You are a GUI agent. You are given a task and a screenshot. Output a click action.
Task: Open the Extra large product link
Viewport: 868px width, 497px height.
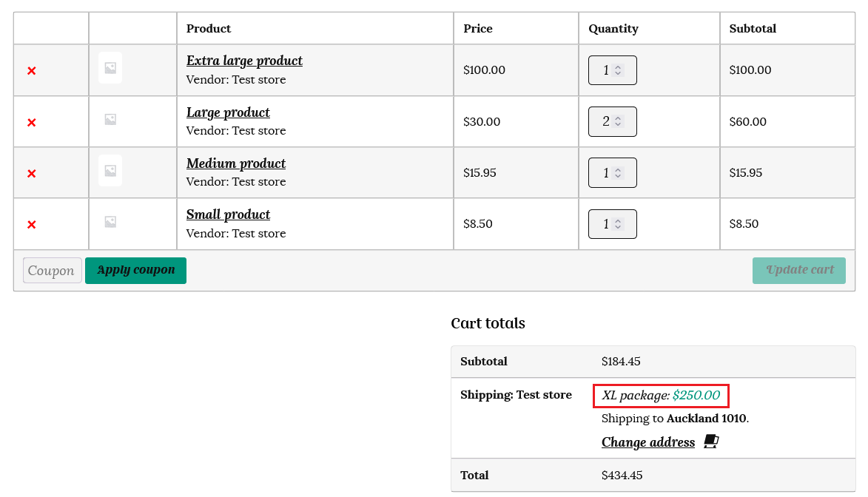244,61
